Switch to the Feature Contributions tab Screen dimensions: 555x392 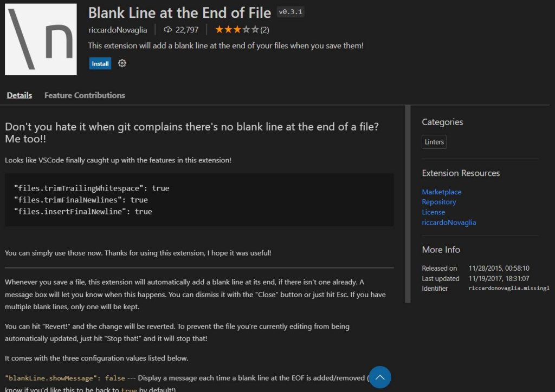pos(85,95)
